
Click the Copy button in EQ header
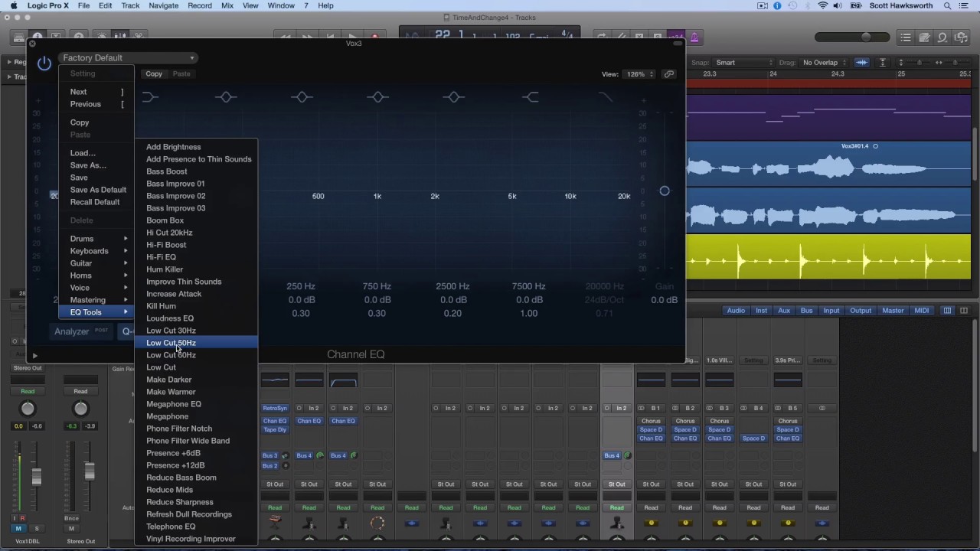[154, 73]
